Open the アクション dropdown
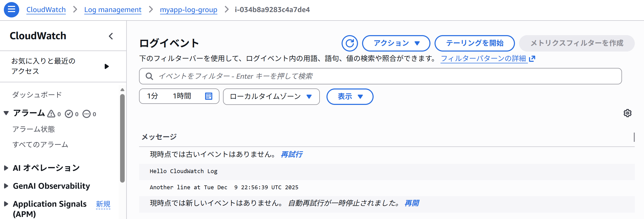The image size is (644, 219). [x=396, y=43]
